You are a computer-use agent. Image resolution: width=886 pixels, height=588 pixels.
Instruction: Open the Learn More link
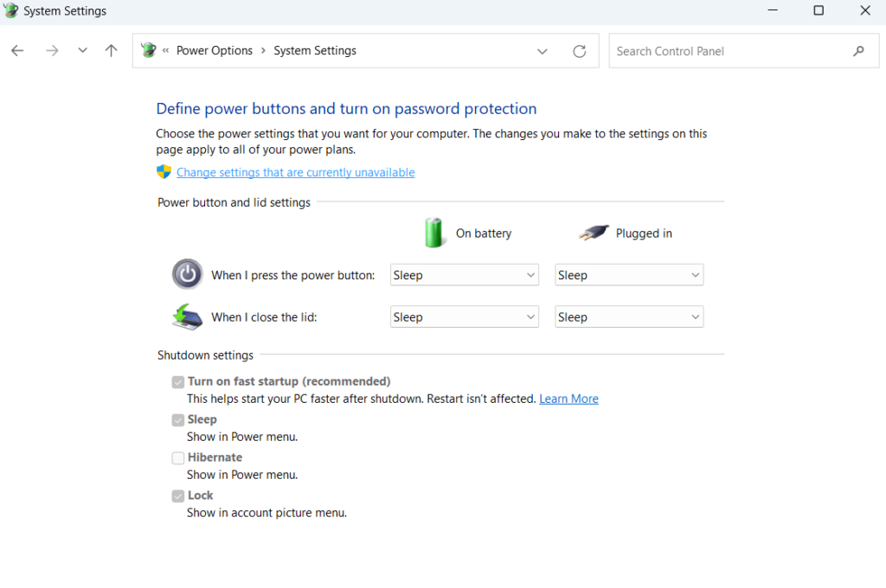568,399
